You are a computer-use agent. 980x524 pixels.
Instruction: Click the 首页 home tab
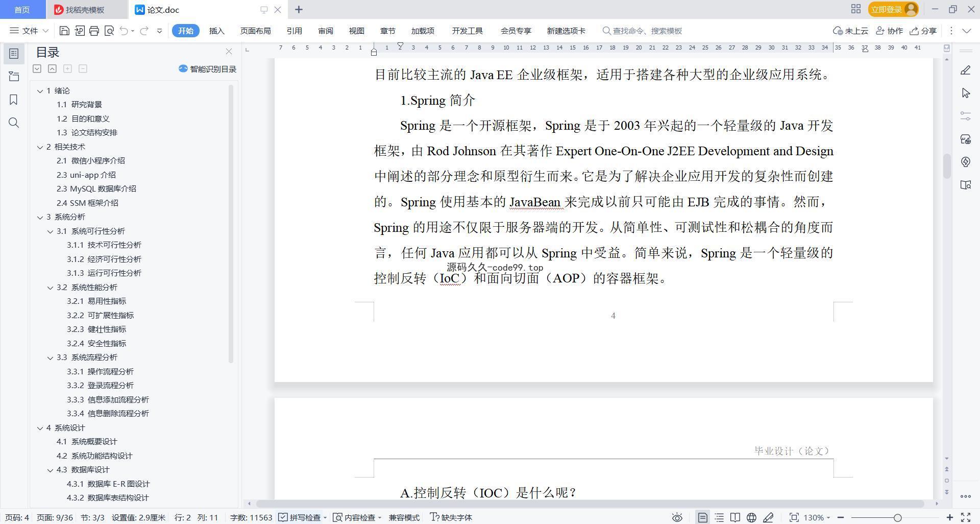(22, 10)
